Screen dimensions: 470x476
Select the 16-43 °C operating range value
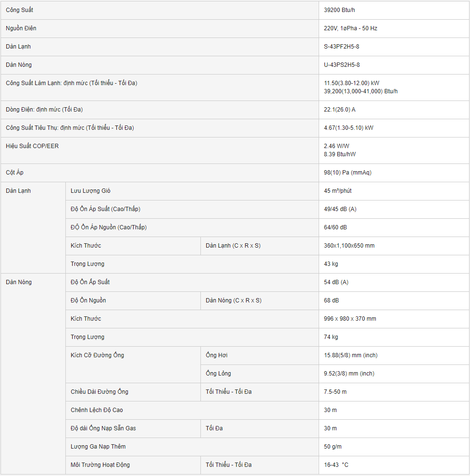[336, 465]
